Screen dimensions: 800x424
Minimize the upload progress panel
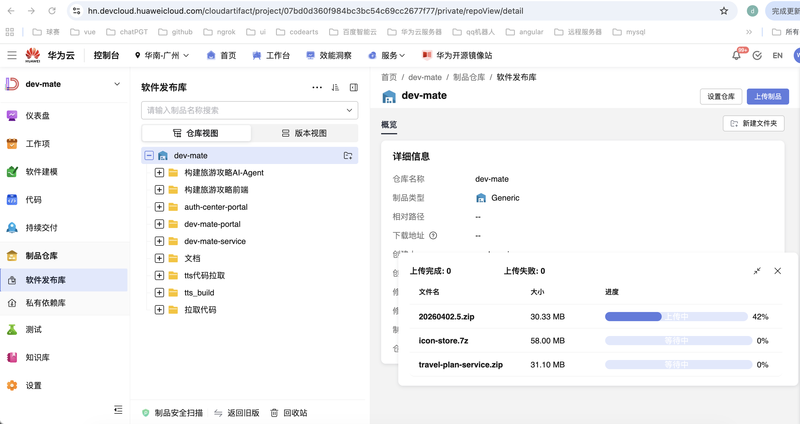pyautogui.click(x=757, y=271)
